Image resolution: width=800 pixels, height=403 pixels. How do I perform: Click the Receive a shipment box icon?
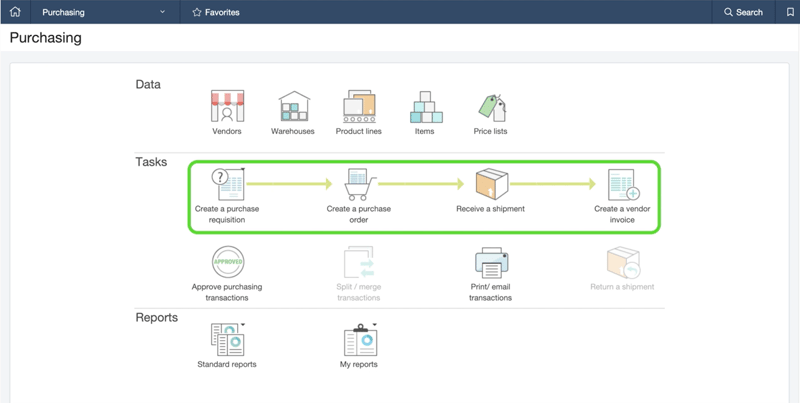491,184
